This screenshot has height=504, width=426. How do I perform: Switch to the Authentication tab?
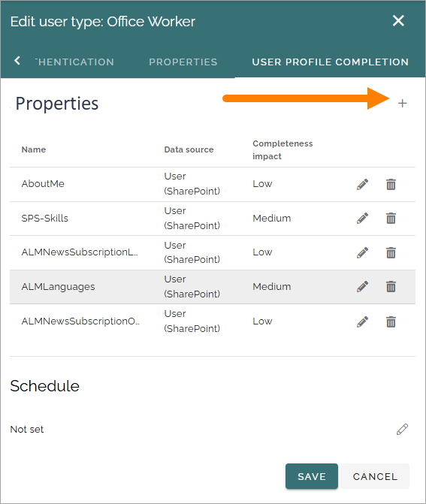[x=74, y=62]
